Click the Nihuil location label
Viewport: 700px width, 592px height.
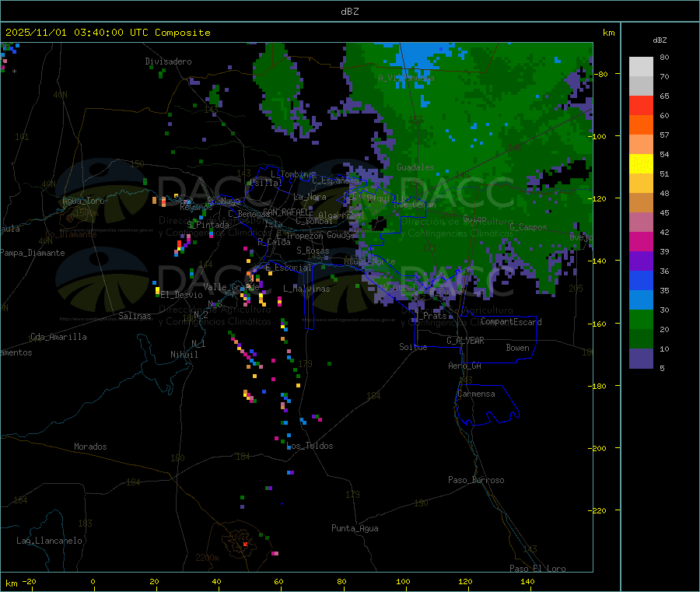pyautogui.click(x=184, y=355)
